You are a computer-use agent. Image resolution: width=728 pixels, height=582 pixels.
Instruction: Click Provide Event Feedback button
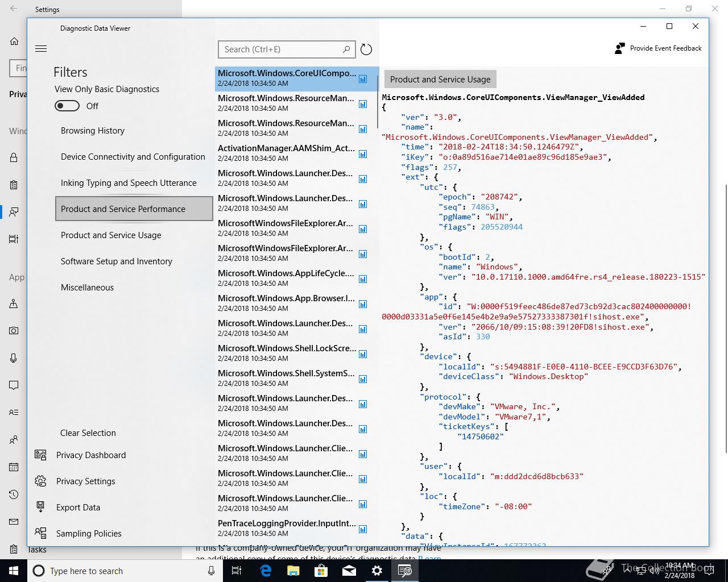659,48
